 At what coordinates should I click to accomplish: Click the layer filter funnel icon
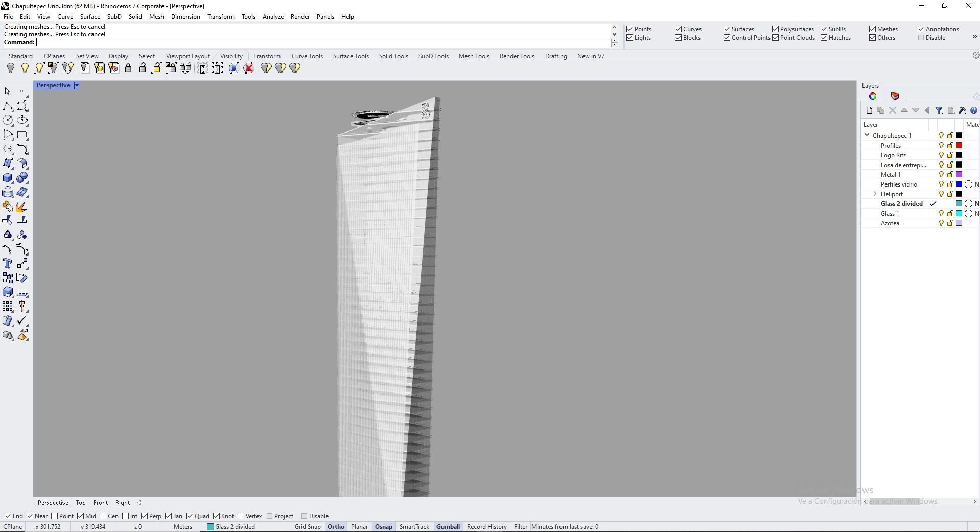click(939, 110)
